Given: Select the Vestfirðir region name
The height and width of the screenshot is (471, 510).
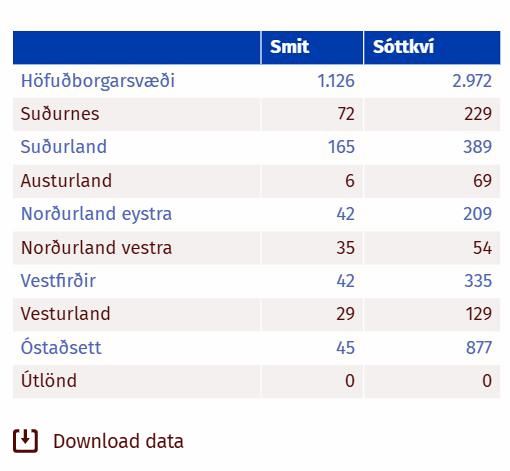Looking at the screenshot, I should pos(58,281).
